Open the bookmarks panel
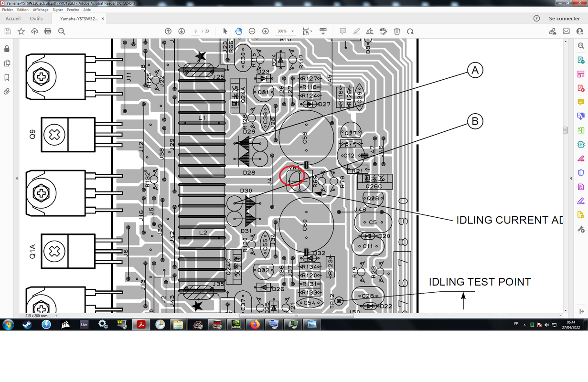The width and height of the screenshot is (588, 382). [x=7, y=77]
